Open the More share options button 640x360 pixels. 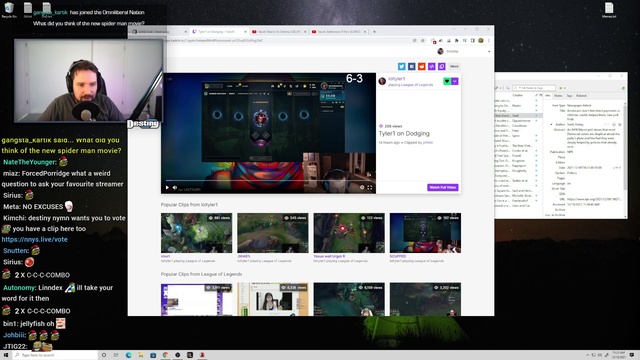[454, 67]
